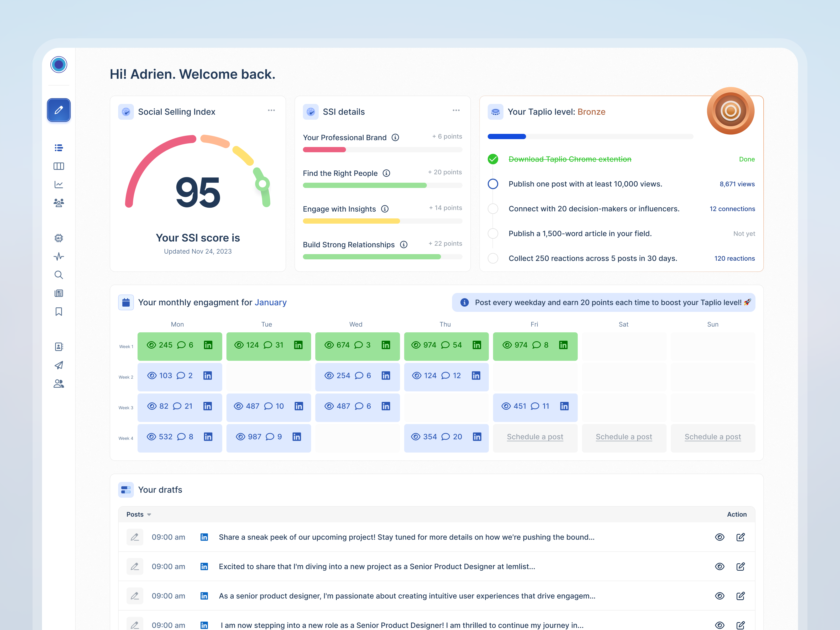Viewport: 840px width, 630px height.
Task: Open the kanban board icon in the sidebar
Action: pyautogui.click(x=59, y=166)
